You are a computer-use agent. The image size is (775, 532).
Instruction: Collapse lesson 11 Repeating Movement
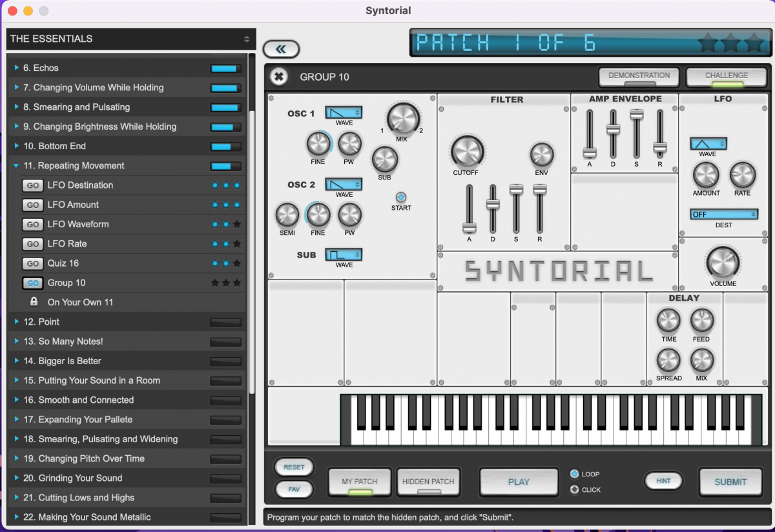(16, 166)
